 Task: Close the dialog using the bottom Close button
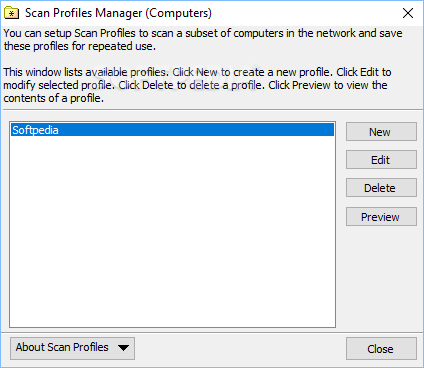point(381,349)
